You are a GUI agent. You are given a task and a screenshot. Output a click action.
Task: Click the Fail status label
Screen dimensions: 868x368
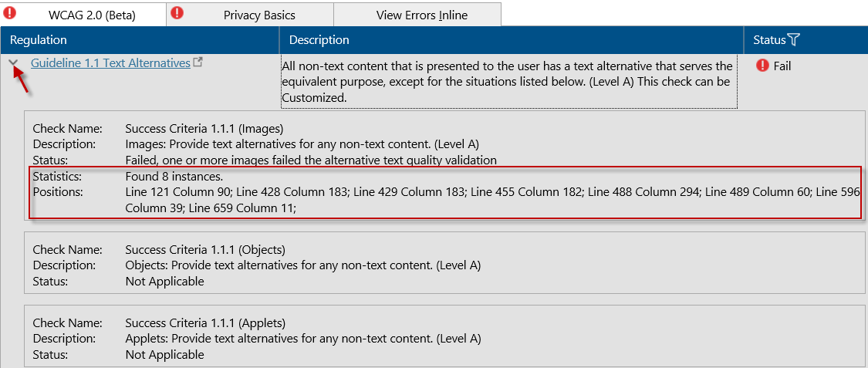pyautogui.click(x=782, y=66)
